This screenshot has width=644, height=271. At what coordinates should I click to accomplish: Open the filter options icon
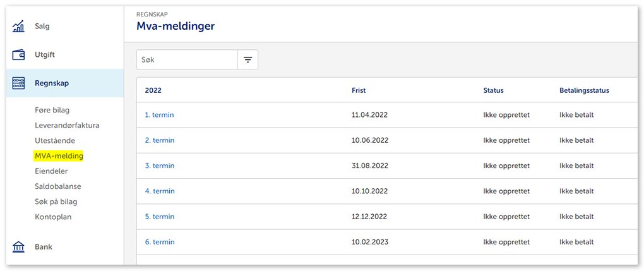click(247, 59)
